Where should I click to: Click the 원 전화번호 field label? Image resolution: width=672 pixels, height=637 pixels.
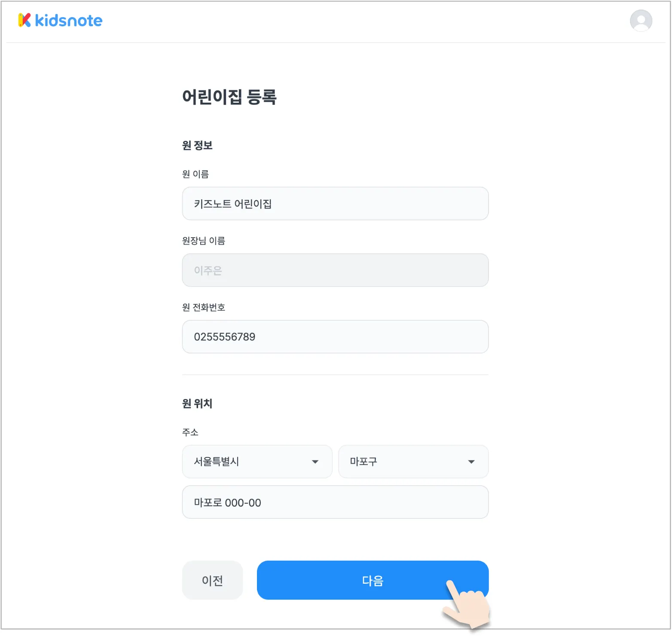(204, 307)
